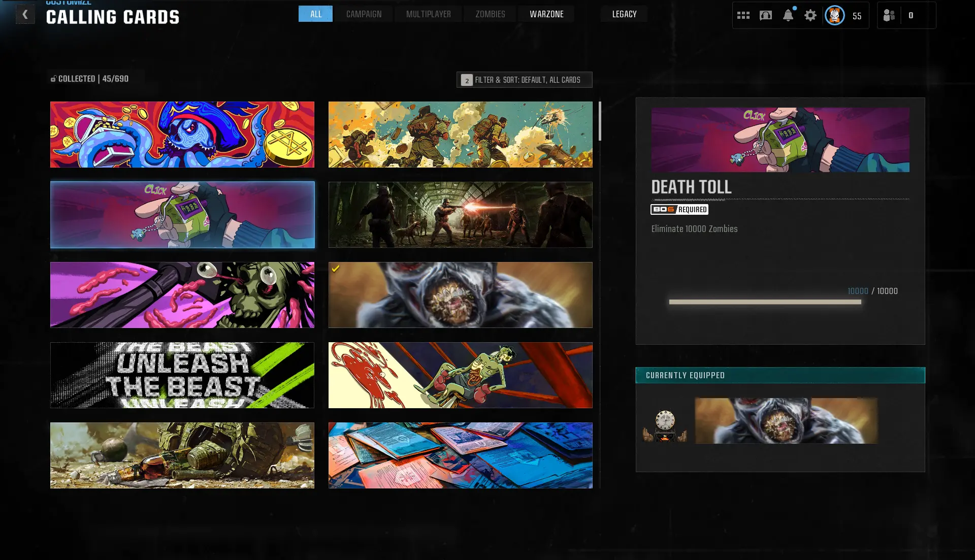Screen dimensions: 975x560
Task: Switch to the Warzone tab
Action: [x=546, y=14]
